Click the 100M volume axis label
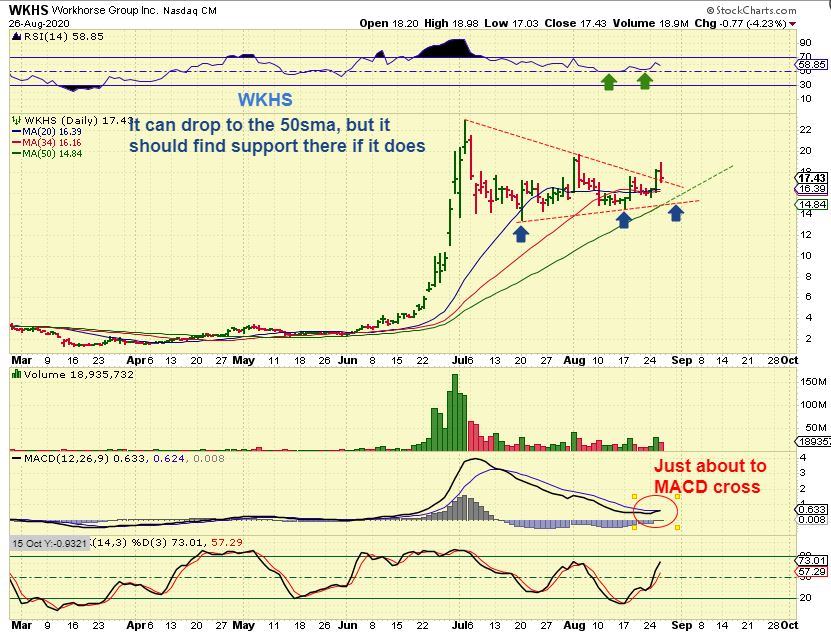This screenshot has height=632, width=831. click(x=813, y=405)
